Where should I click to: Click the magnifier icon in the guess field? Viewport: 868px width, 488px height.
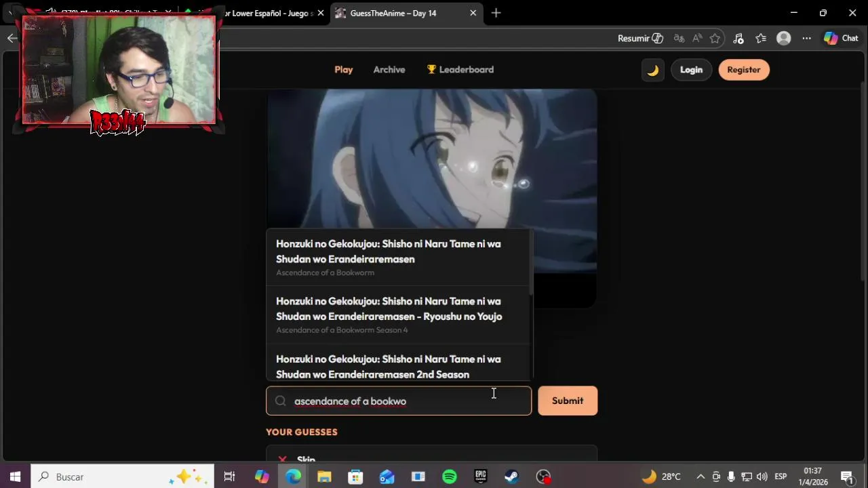pos(281,401)
